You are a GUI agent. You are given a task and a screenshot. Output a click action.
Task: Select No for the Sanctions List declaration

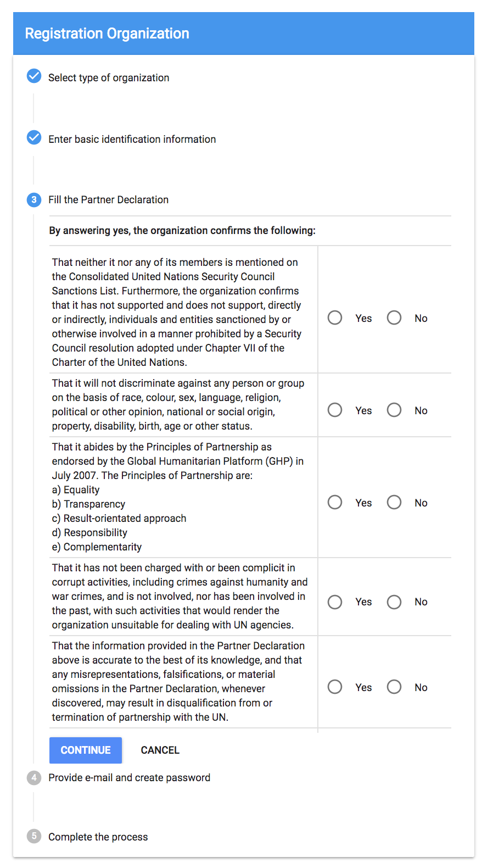(x=394, y=318)
